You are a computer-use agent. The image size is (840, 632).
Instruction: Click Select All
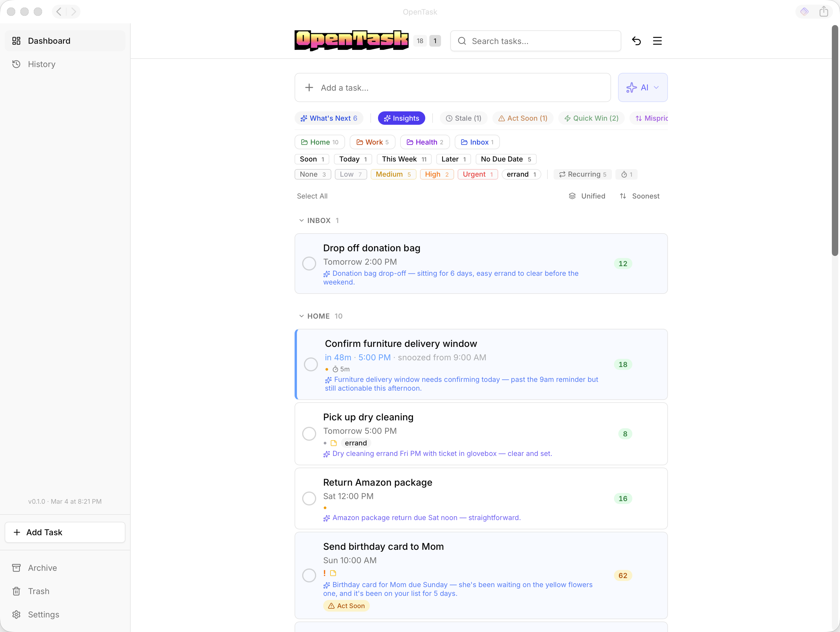coord(312,196)
